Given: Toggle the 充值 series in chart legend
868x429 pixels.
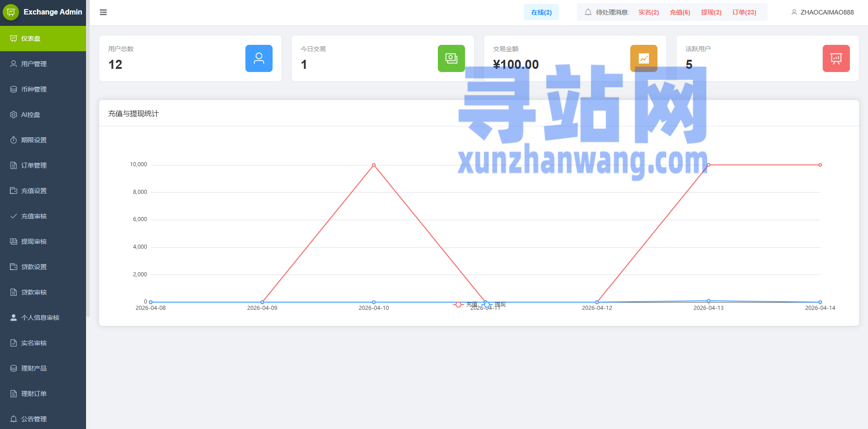Looking at the screenshot, I should (x=465, y=304).
